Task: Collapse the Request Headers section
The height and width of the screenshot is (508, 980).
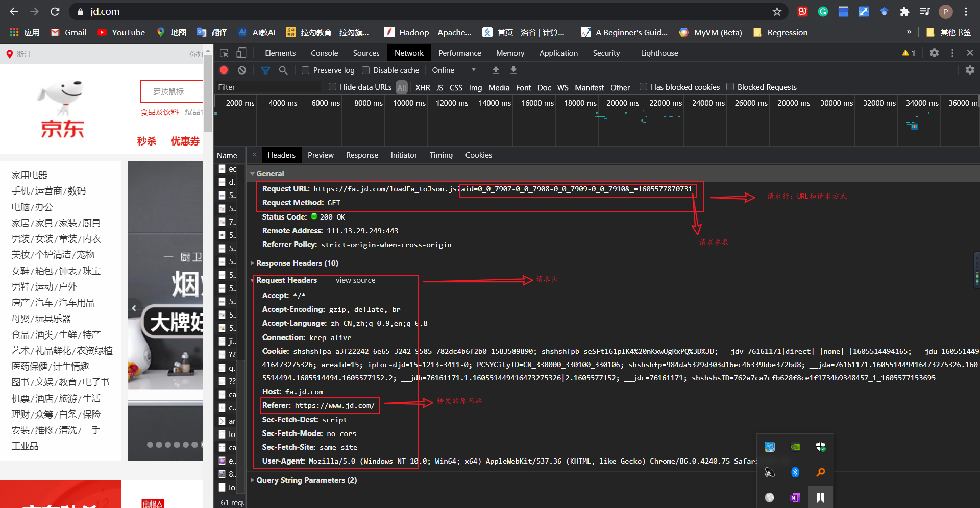Action: pos(252,280)
